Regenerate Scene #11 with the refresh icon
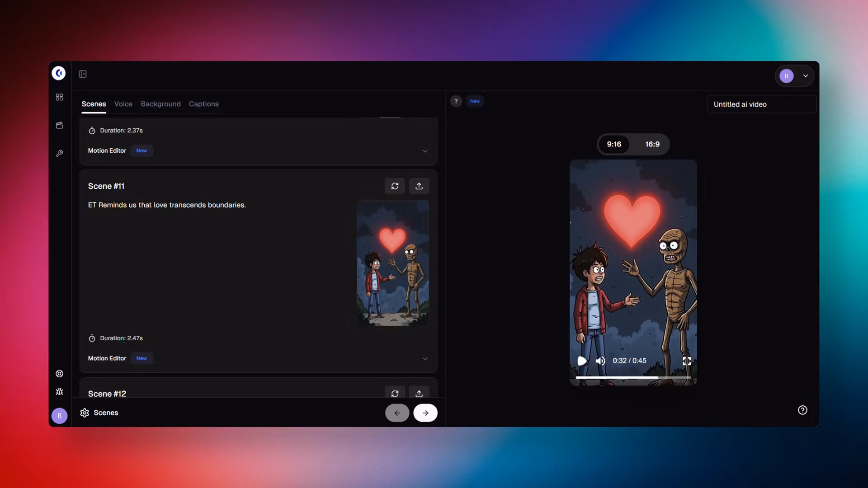868x488 pixels. coord(395,186)
